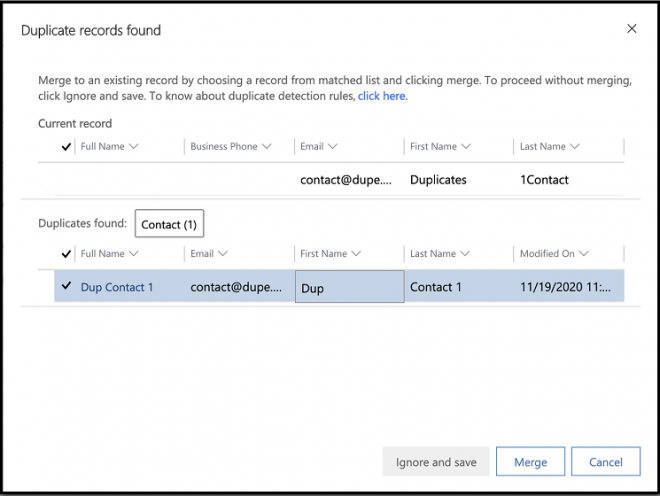Toggle select-all checkmark in Duplicates found header

pyautogui.click(x=66, y=254)
